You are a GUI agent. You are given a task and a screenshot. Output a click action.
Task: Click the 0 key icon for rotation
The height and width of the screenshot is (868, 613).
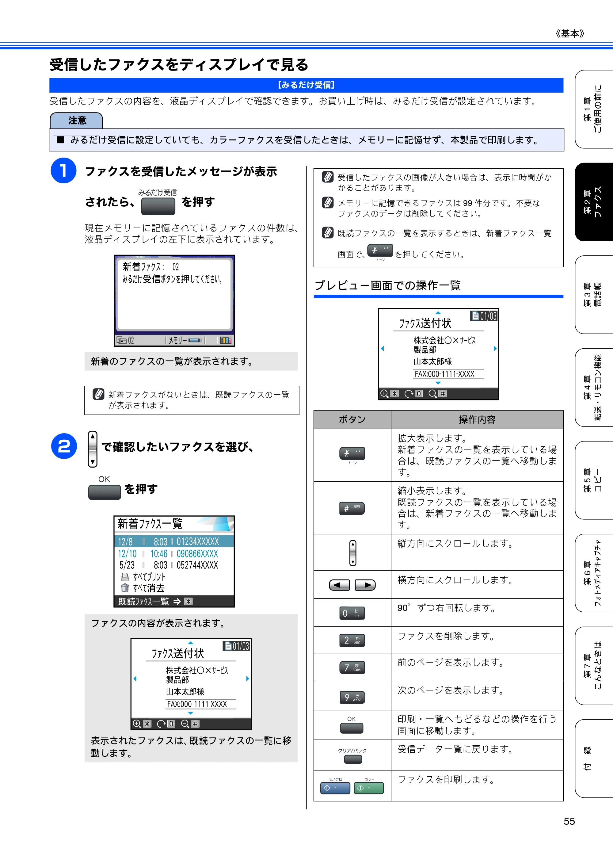click(x=352, y=613)
